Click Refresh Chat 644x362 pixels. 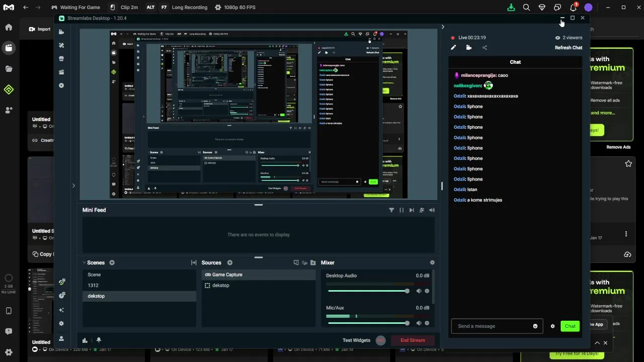click(x=569, y=48)
